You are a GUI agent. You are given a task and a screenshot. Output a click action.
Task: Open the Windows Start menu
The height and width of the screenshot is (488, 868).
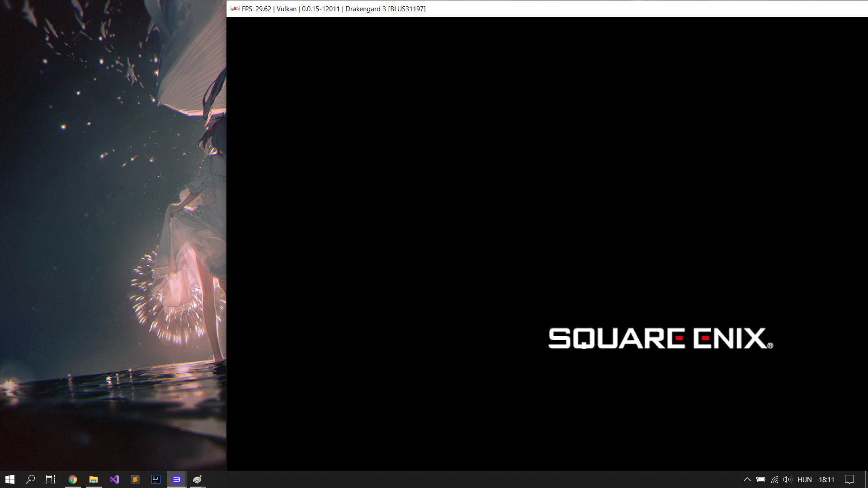click(x=10, y=479)
